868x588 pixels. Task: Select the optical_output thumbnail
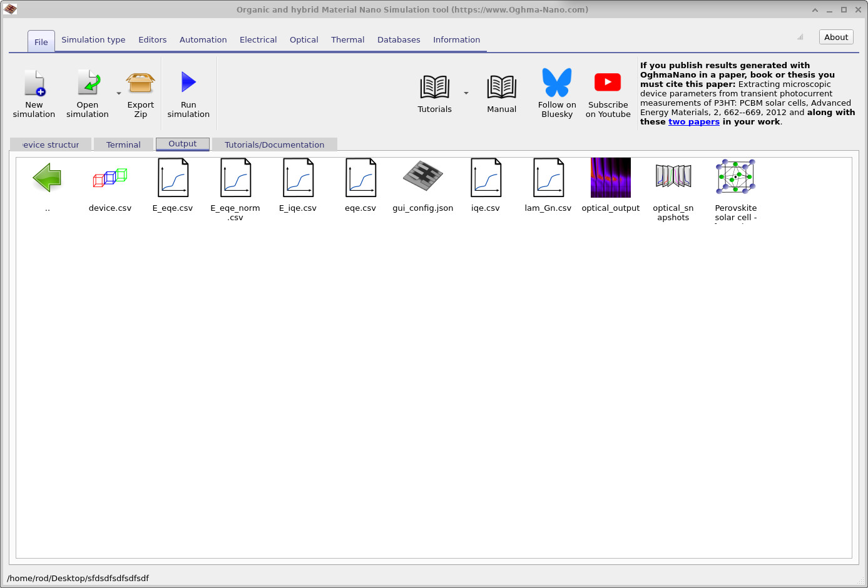click(x=610, y=178)
